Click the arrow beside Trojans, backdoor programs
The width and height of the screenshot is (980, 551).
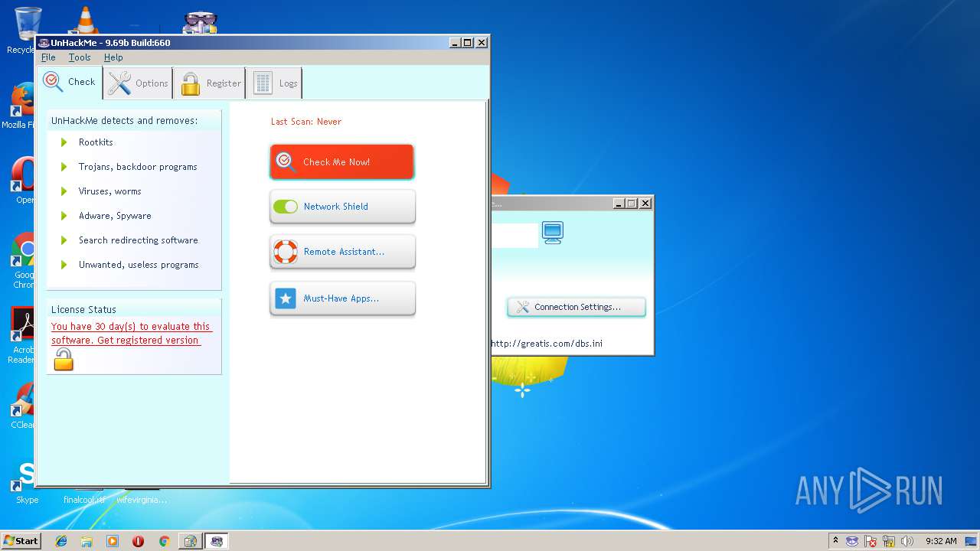click(x=64, y=167)
